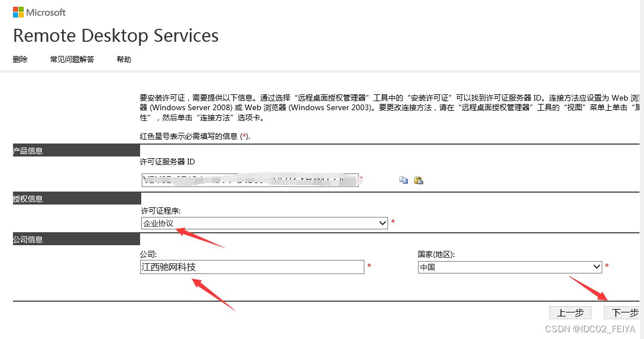Viewport: 644px width, 339px height.
Task: Open the 常见问题解答 menu item
Action: [72, 59]
